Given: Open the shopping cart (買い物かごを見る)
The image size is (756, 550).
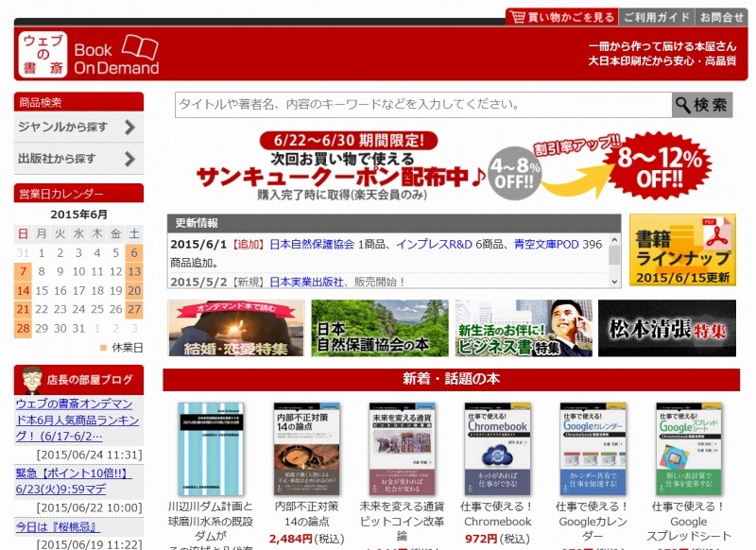Looking at the screenshot, I should [x=562, y=17].
